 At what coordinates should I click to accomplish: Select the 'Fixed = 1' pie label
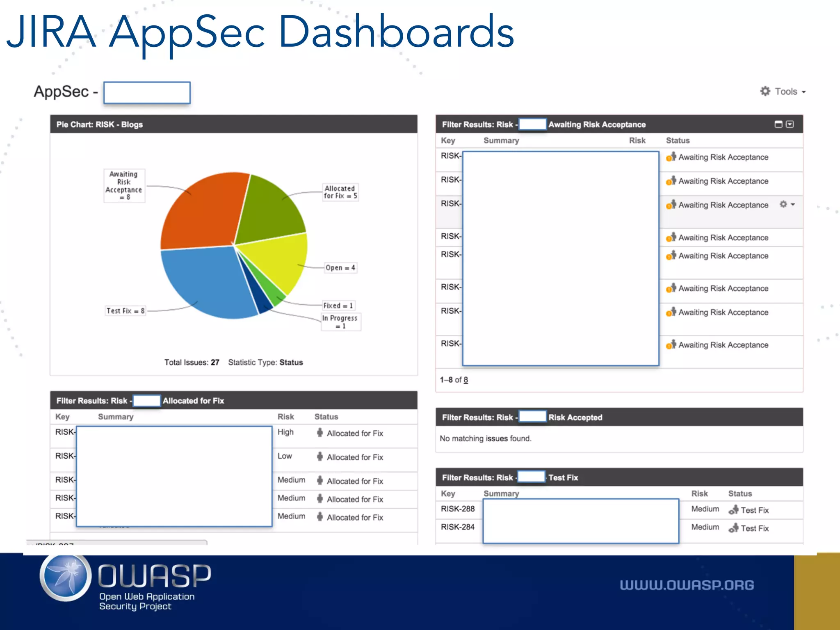[x=338, y=306]
